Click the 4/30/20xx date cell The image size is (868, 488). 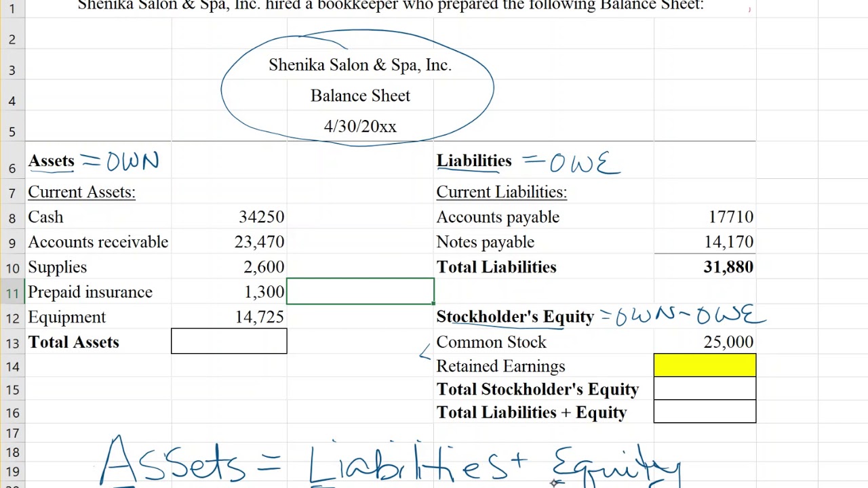[360, 126]
